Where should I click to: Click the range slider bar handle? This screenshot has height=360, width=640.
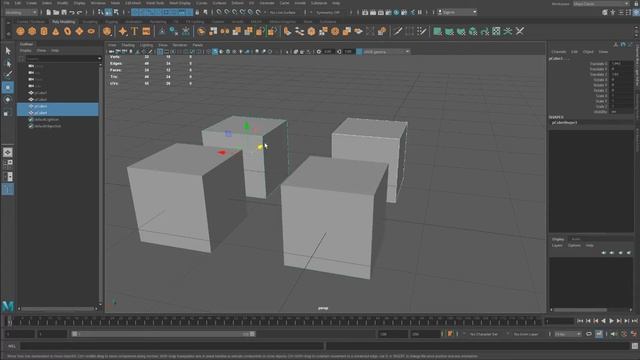(163, 334)
